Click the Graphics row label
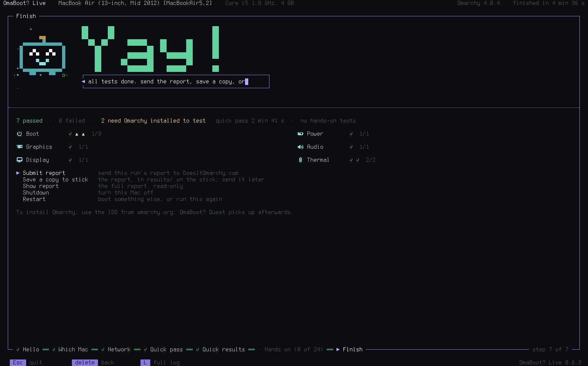This screenshot has width=588, height=366. (x=39, y=147)
